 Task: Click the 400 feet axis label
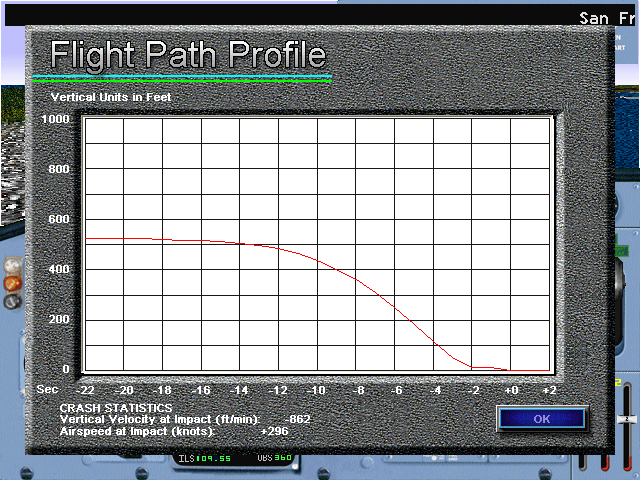[x=59, y=269]
